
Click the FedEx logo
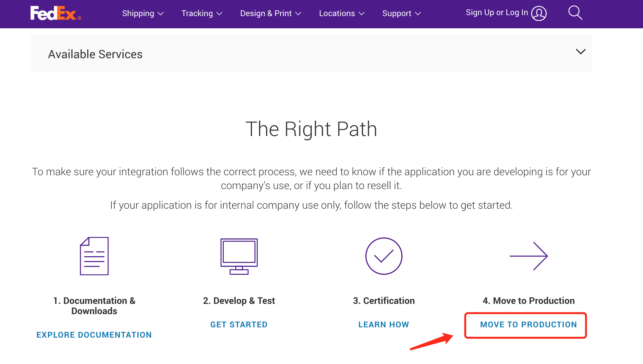tap(55, 13)
